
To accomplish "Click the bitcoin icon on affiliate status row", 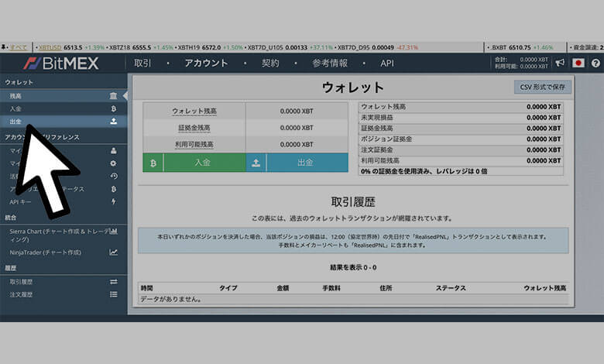I will click(x=114, y=189).
